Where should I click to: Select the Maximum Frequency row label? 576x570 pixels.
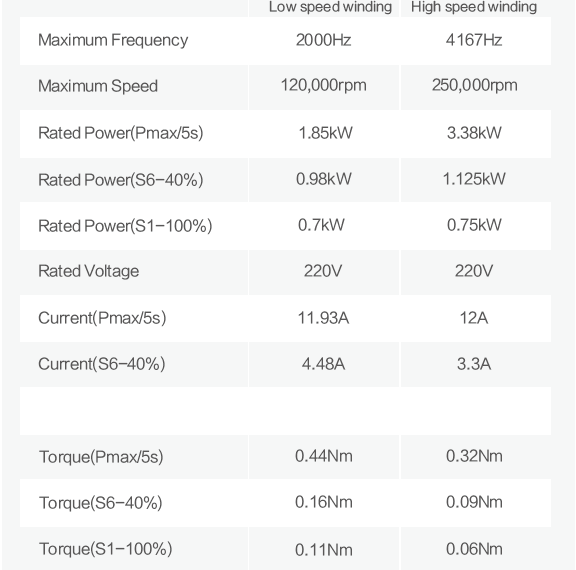click(x=113, y=40)
